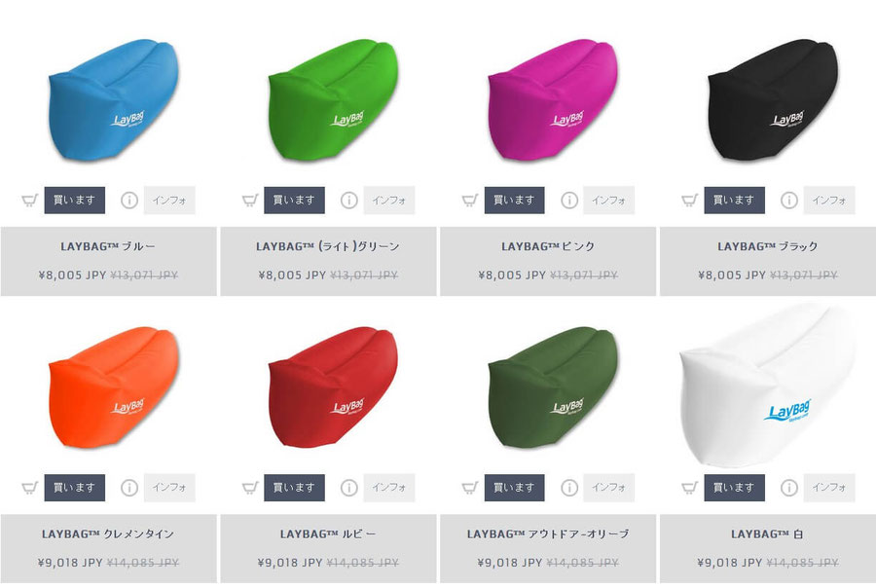Click the info circle icon under white Laybag

[x=788, y=488]
